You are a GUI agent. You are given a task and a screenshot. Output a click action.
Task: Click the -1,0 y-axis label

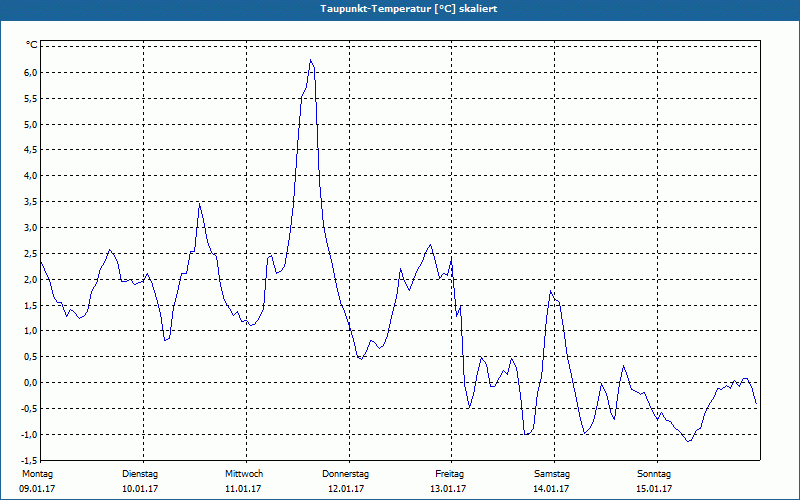(30, 435)
